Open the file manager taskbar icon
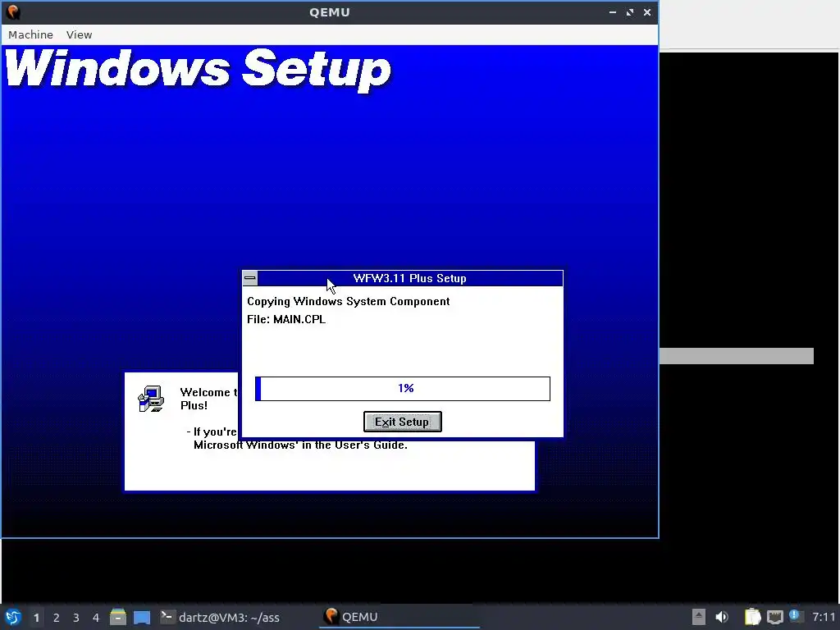The image size is (840, 630). pos(118,617)
